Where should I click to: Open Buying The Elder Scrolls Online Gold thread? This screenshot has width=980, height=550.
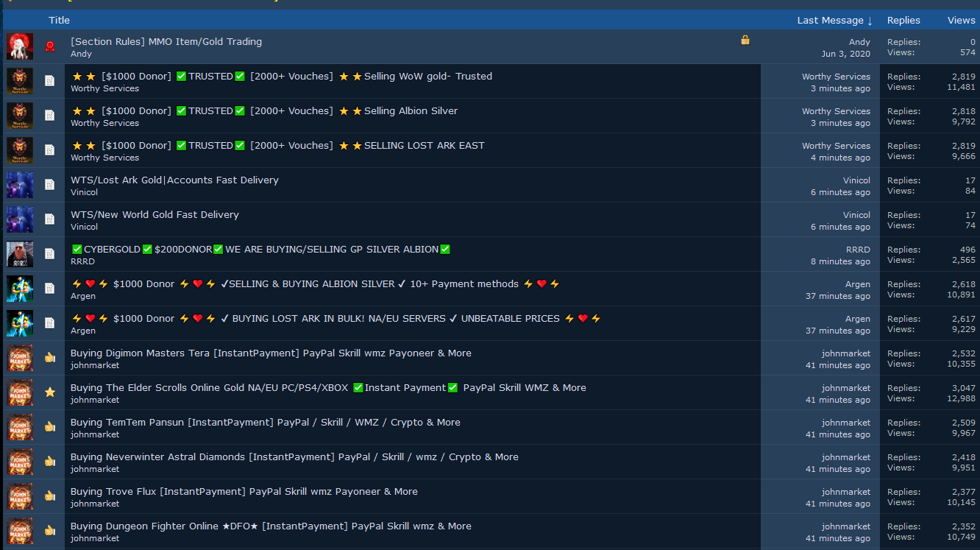(x=328, y=387)
